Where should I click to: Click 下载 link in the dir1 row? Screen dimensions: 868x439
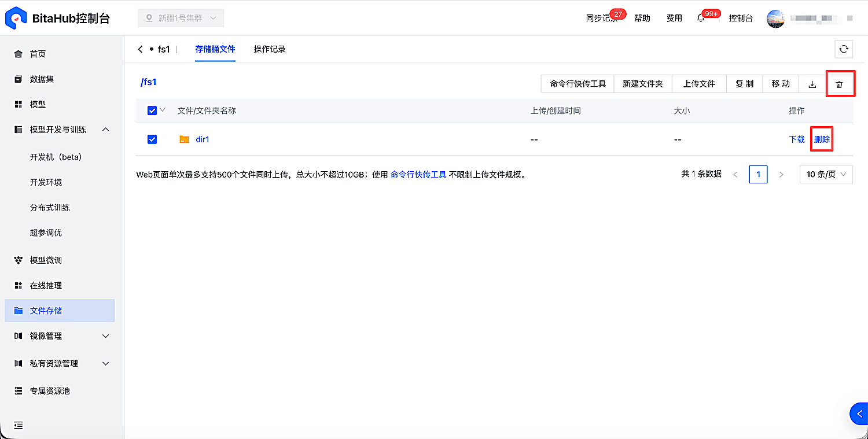pyautogui.click(x=797, y=139)
